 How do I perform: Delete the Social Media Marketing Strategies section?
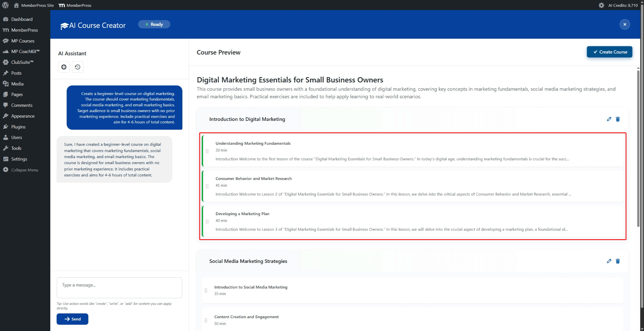pyautogui.click(x=618, y=261)
